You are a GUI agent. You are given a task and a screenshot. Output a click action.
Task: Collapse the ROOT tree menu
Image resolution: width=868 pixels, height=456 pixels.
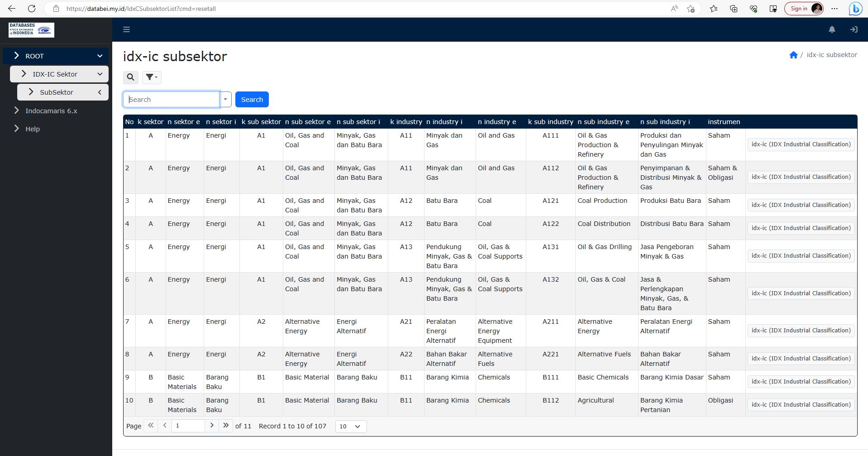pos(100,56)
